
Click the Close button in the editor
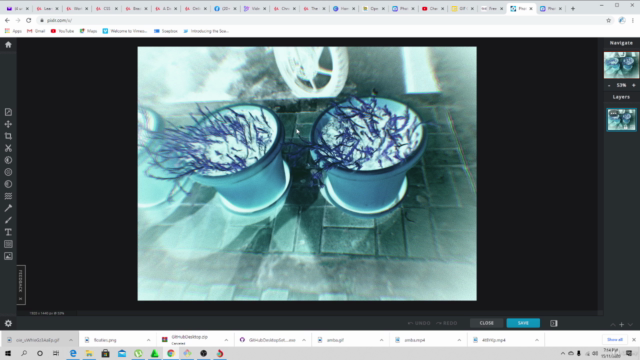[487, 323]
